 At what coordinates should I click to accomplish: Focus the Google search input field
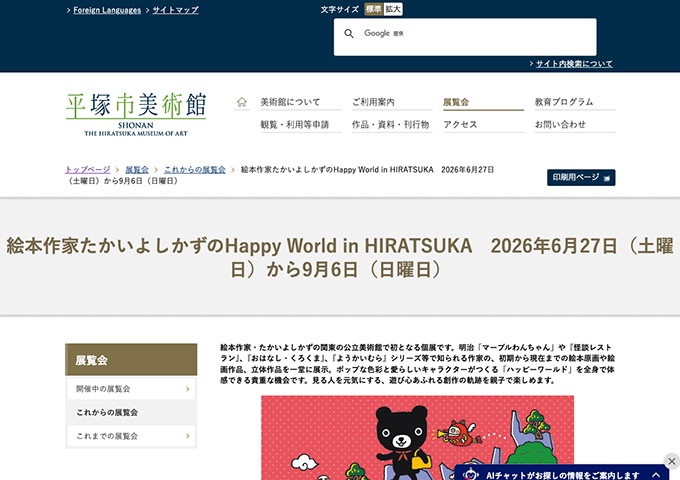(465, 37)
